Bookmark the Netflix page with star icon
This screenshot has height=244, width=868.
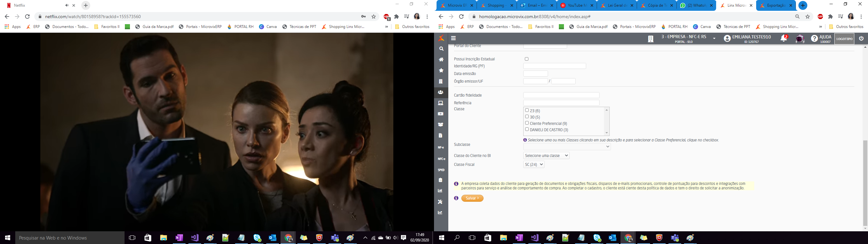374,17
